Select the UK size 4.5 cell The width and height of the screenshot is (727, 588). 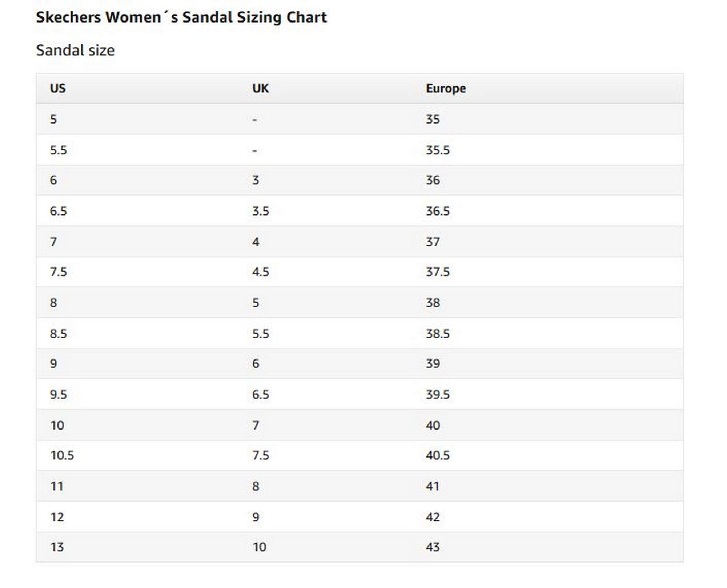click(x=261, y=272)
